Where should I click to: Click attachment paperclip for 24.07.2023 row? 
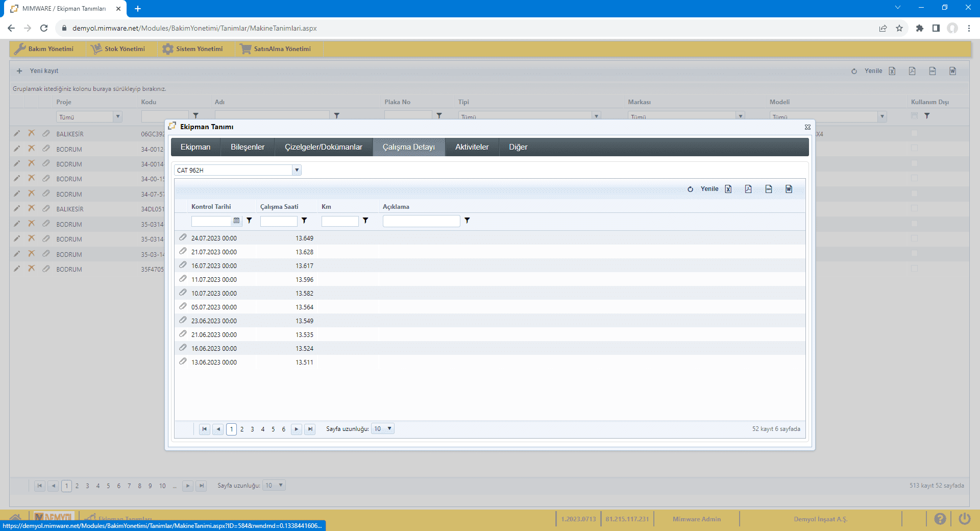tap(183, 237)
